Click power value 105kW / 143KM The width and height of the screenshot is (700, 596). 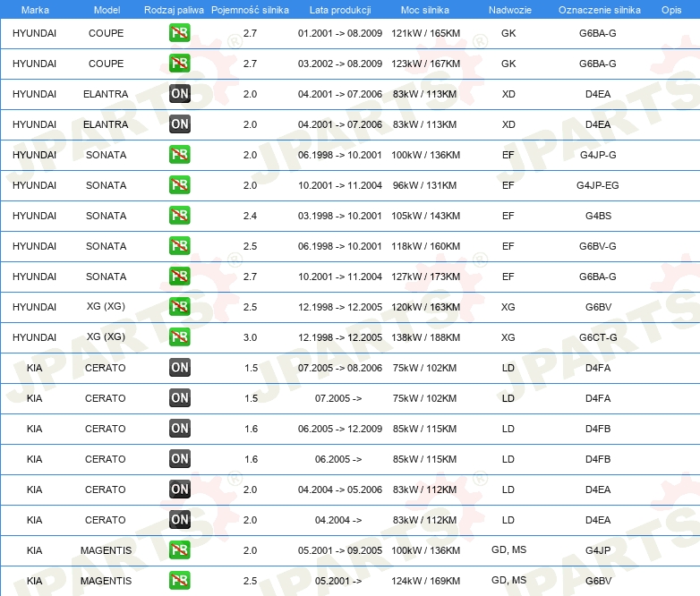[x=425, y=216]
